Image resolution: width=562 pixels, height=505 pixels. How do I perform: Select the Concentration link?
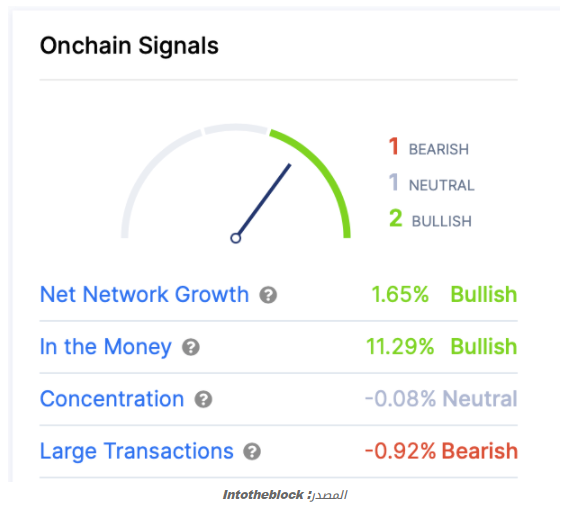pos(112,399)
